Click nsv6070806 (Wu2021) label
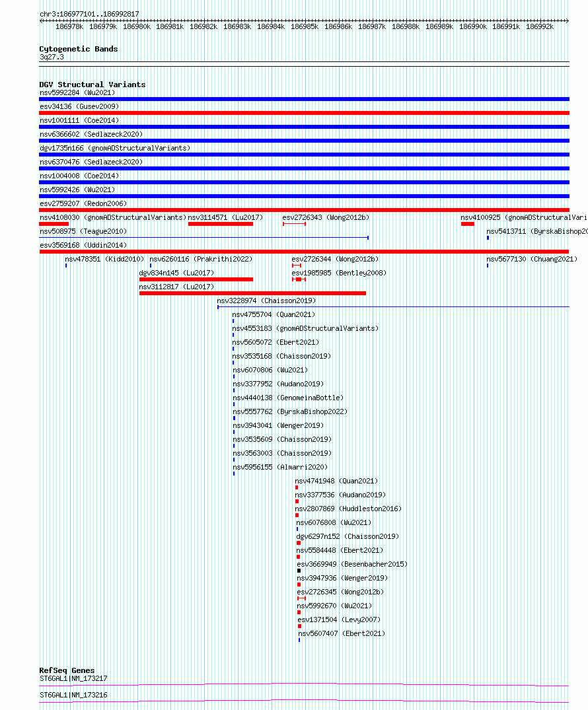The height and width of the screenshot is (710, 588). pos(270,370)
